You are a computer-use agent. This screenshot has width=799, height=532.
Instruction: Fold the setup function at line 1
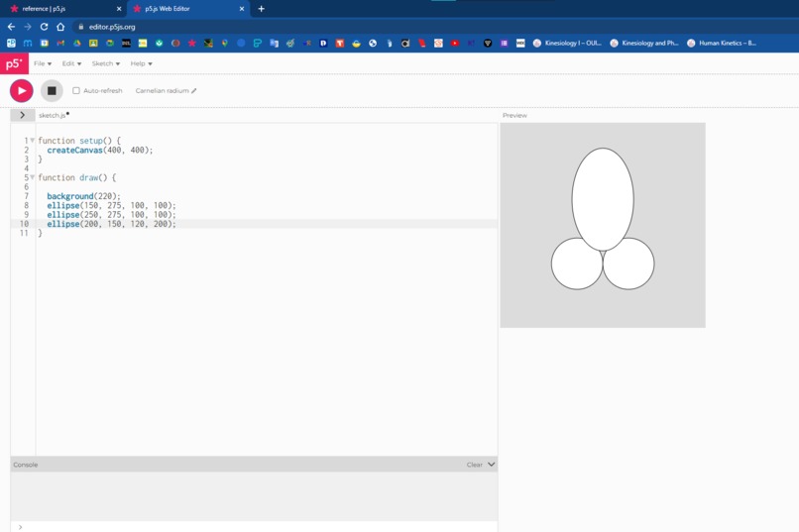point(32,140)
